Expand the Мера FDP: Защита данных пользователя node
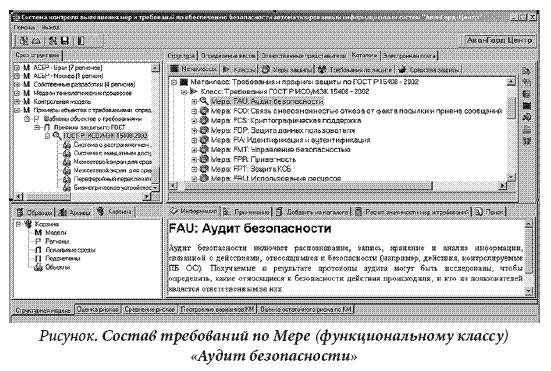 click(194, 130)
